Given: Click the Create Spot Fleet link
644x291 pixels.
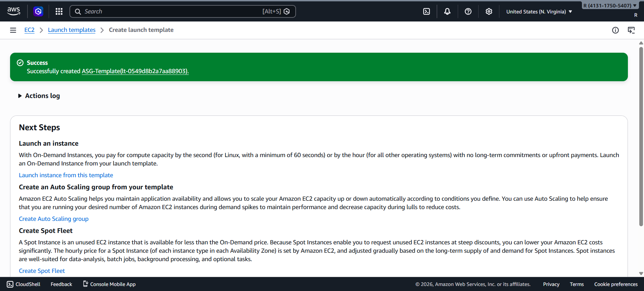Looking at the screenshot, I should click(42, 271).
